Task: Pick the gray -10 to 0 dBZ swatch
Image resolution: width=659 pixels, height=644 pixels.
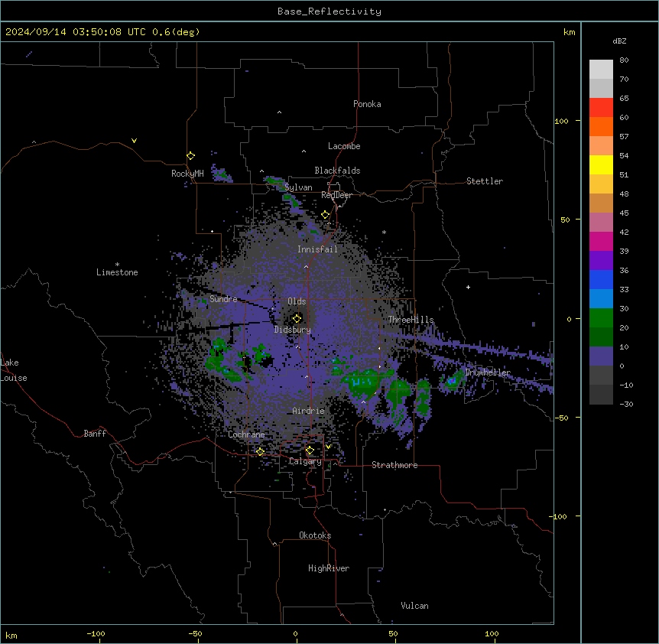Action: coord(601,376)
